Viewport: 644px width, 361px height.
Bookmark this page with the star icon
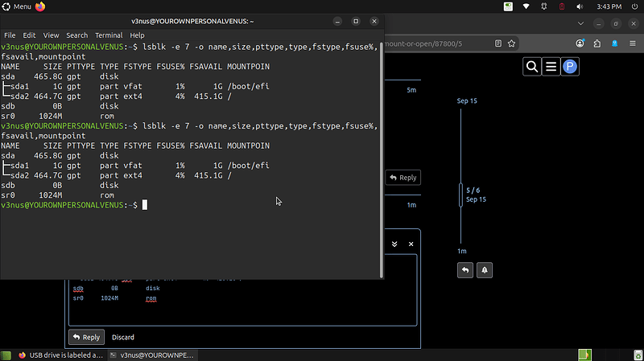[x=511, y=43]
